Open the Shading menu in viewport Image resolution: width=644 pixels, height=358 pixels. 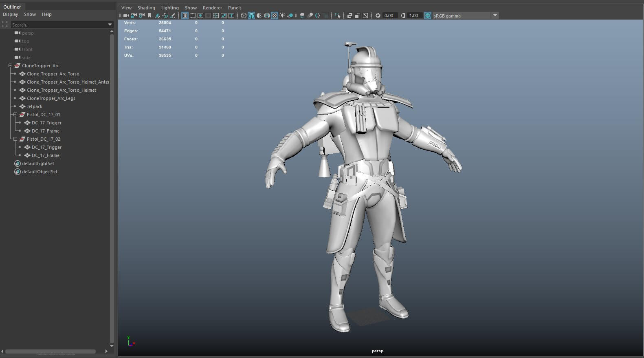pos(146,8)
